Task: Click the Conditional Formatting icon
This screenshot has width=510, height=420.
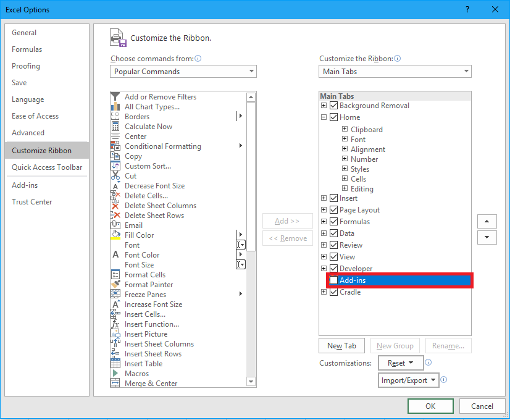Action: 115,146
